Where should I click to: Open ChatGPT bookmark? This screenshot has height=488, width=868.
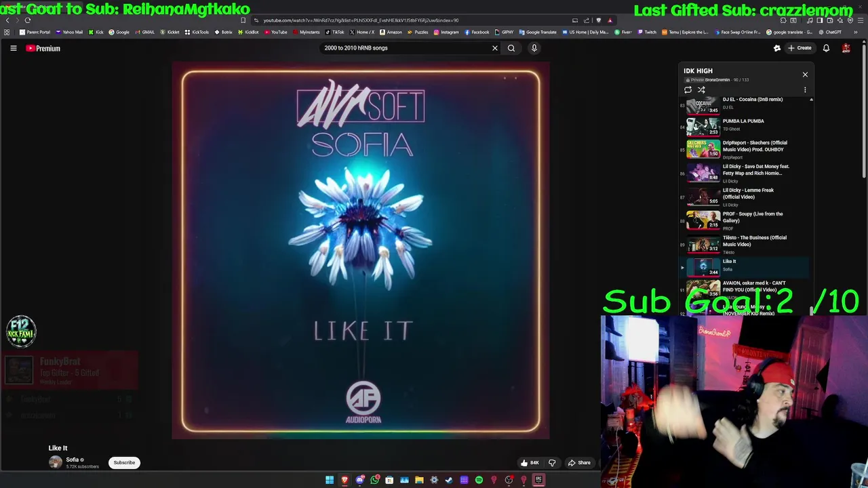point(830,32)
